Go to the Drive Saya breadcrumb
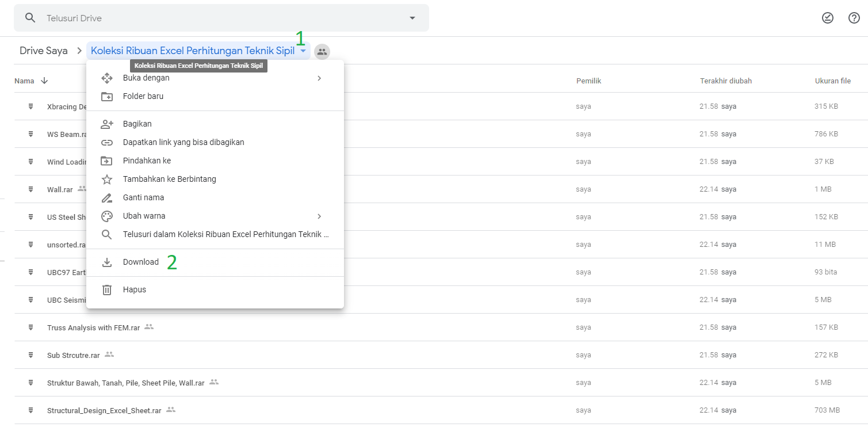This screenshot has height=427, width=868. click(x=44, y=51)
